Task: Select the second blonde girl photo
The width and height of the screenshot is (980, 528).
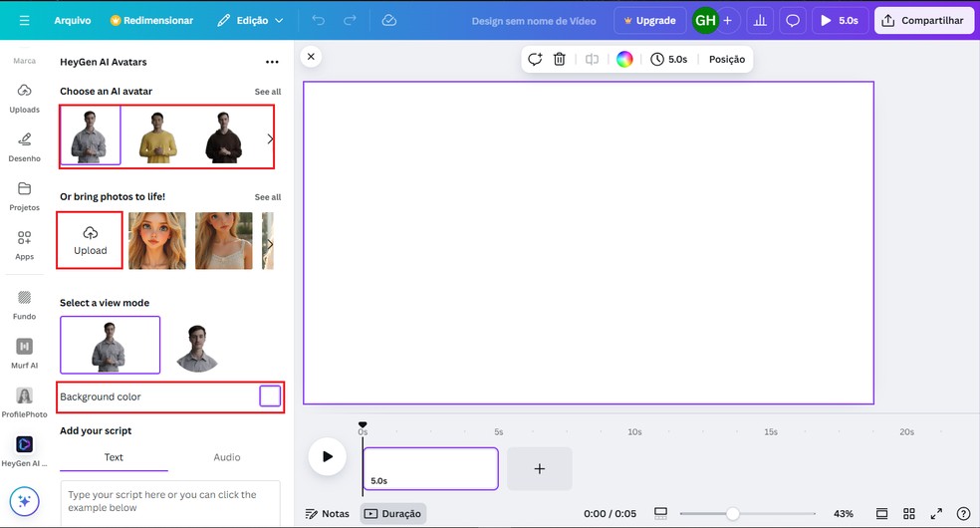Action: [224, 240]
